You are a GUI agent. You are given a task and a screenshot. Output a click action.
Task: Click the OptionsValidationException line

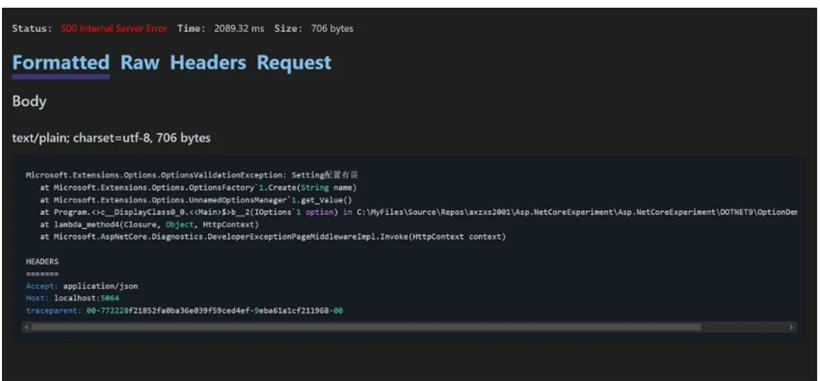[x=192, y=175]
